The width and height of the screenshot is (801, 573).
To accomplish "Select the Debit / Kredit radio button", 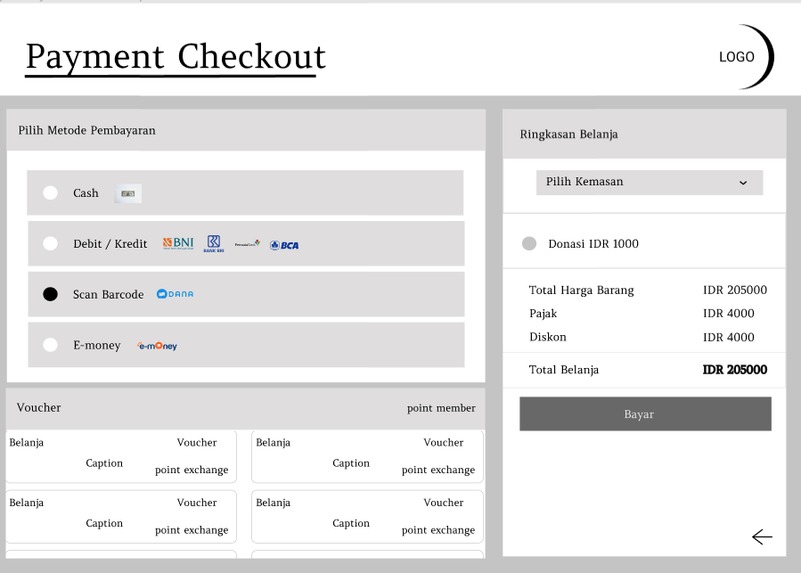I will tap(50, 243).
